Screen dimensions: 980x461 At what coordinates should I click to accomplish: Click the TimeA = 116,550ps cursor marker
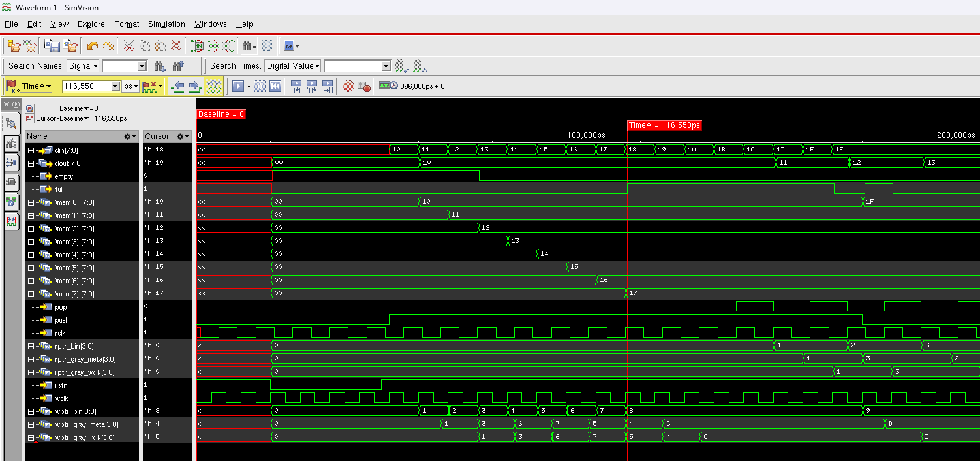click(x=665, y=125)
